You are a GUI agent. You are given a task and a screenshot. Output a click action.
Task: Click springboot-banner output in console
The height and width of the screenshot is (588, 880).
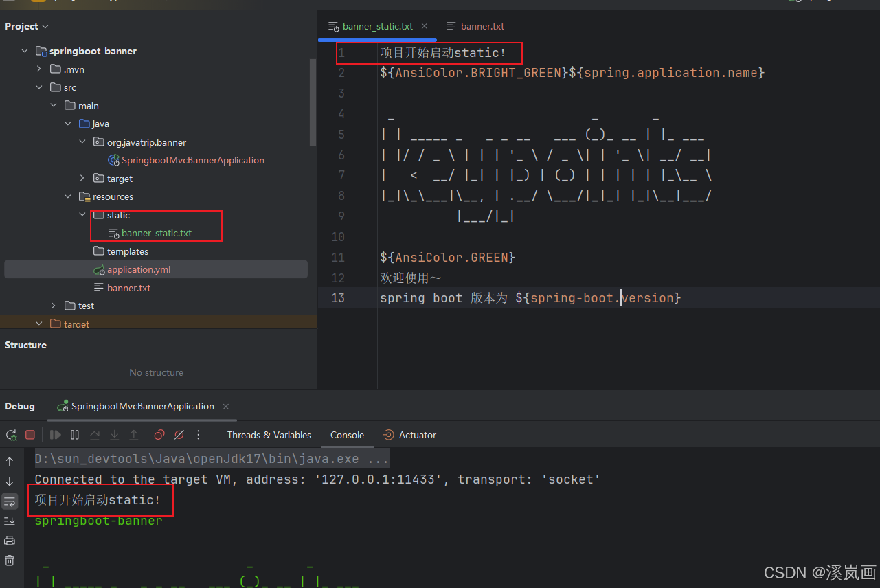point(98,521)
